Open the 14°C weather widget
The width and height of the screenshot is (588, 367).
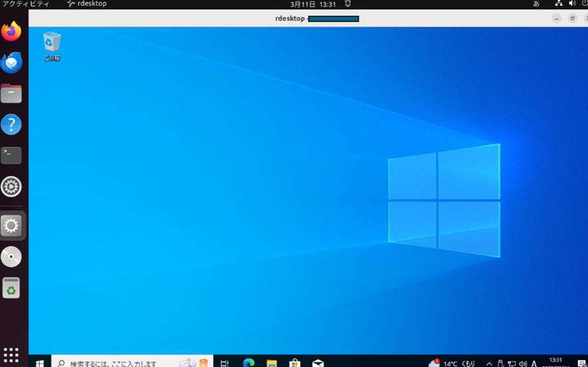tap(452, 363)
